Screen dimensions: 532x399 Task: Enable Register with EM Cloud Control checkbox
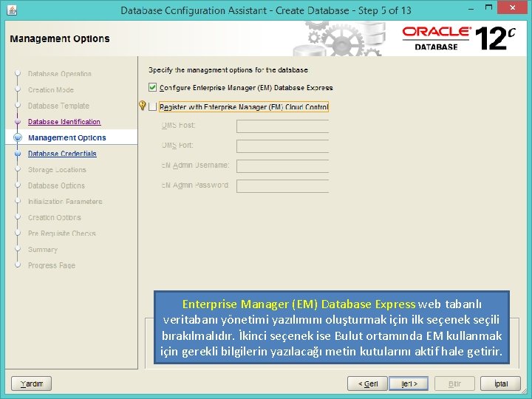152,107
